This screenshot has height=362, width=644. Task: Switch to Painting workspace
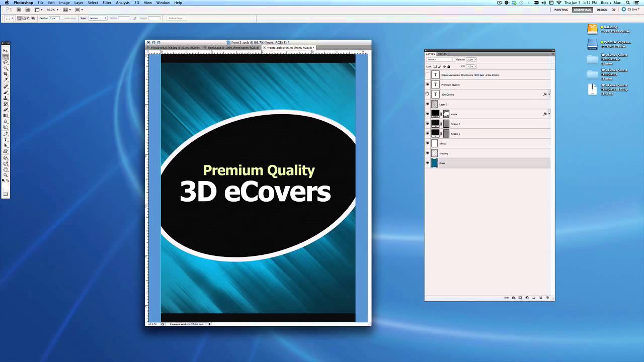coord(561,10)
